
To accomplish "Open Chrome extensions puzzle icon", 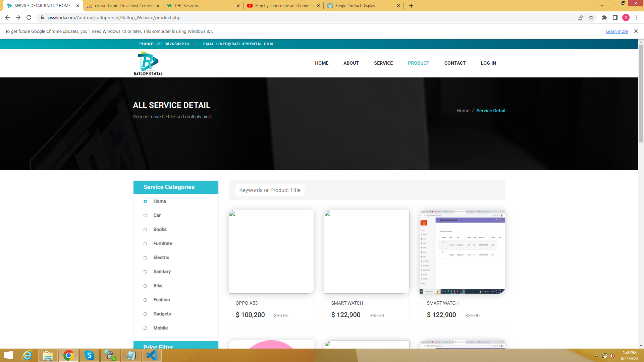I will (604, 17).
